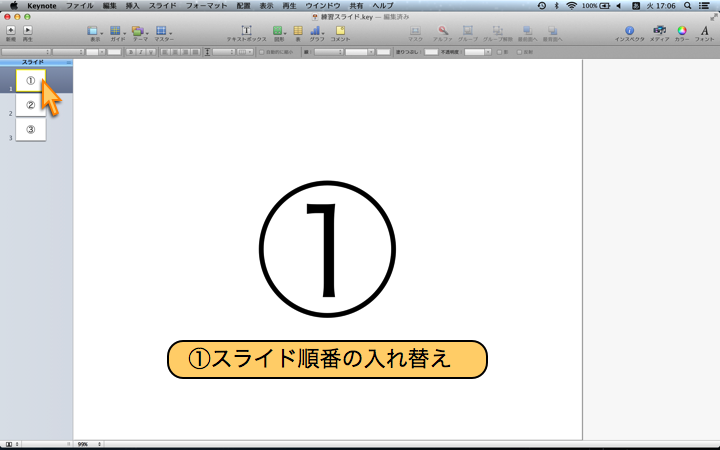Open the font family dropdown
The width and height of the screenshot is (720, 450).
(x=26, y=52)
